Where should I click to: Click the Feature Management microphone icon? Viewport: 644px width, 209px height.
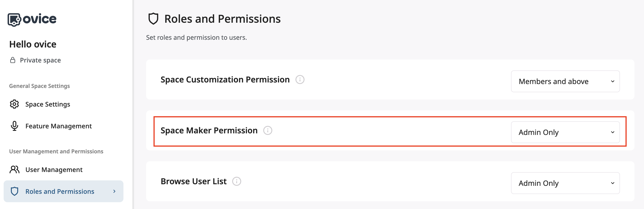tap(15, 126)
